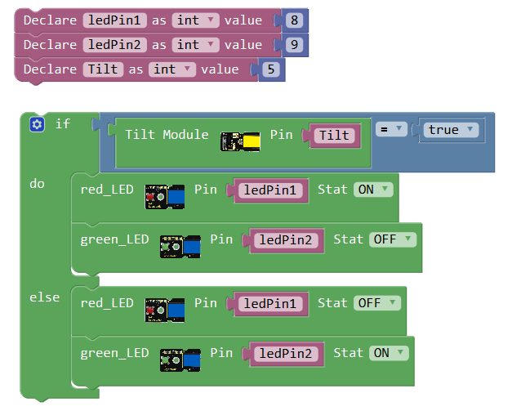Toggle red_LED Stat ON dropdown in do
Viewport: 512px width, 420px height.
[x=373, y=190]
